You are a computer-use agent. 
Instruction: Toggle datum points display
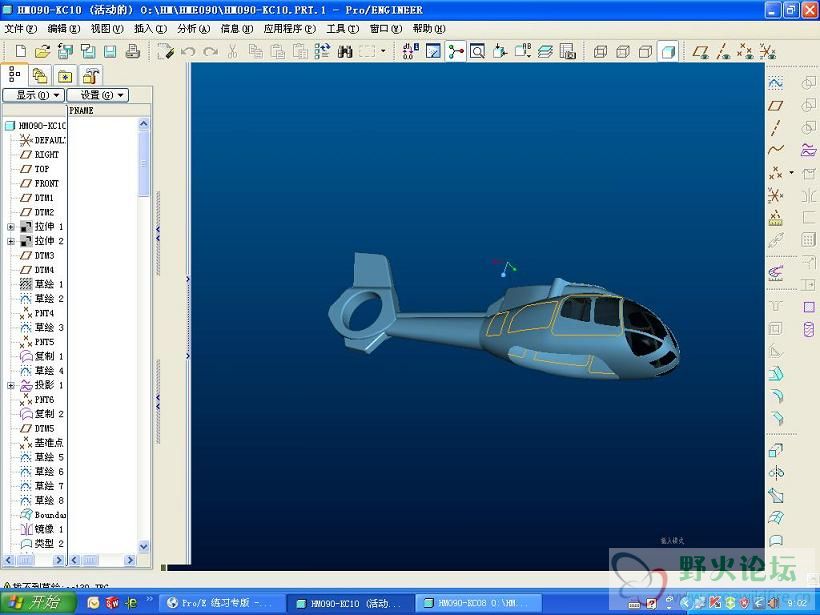(745, 51)
